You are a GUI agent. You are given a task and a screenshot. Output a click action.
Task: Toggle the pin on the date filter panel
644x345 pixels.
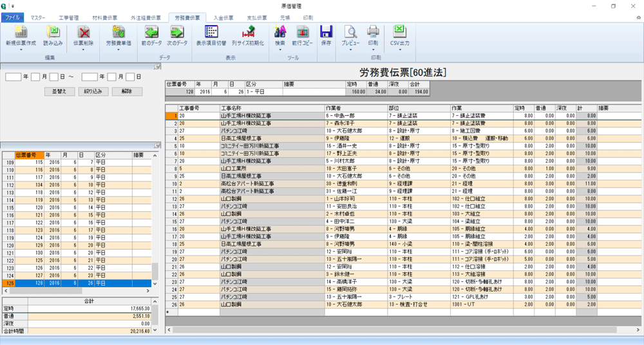(x=156, y=67)
